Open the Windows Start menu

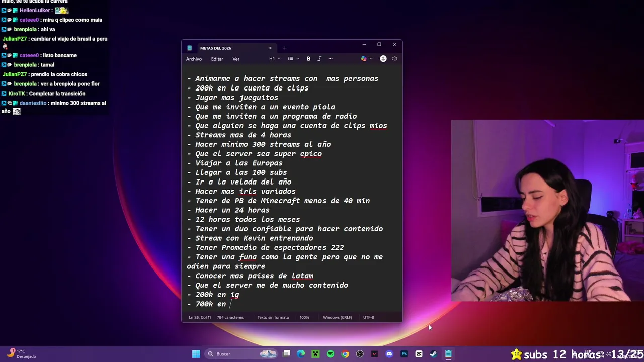[x=196, y=354]
